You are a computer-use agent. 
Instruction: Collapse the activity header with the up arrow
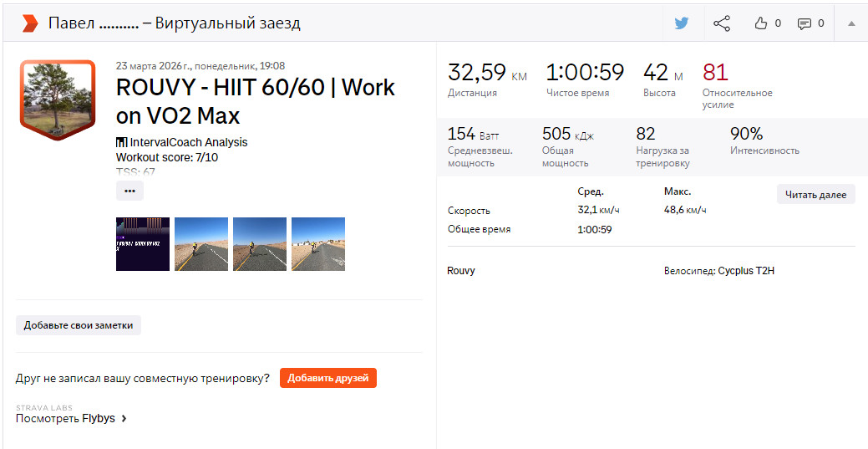point(850,23)
